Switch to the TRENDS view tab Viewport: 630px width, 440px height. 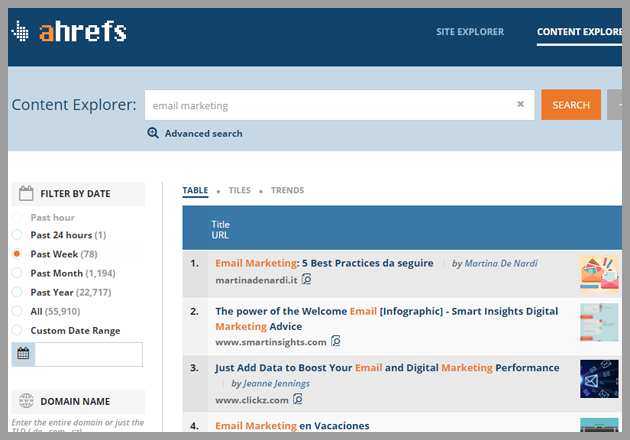point(287,190)
